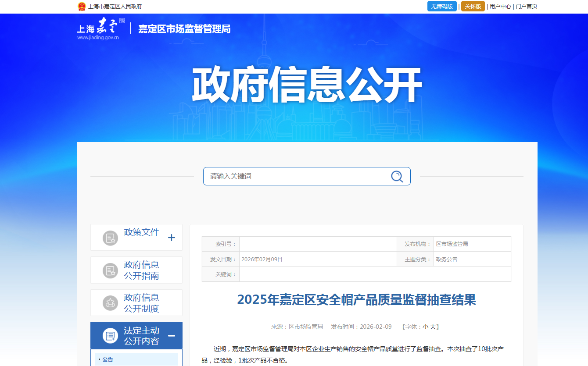Click the 政府信息公开指南 circle icon

[110, 270]
